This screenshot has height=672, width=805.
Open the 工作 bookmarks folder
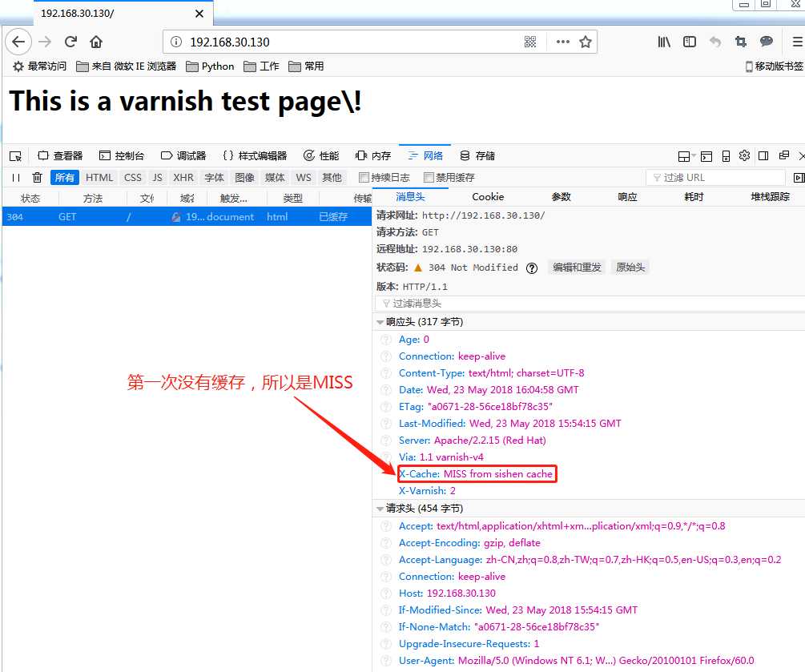click(x=261, y=66)
